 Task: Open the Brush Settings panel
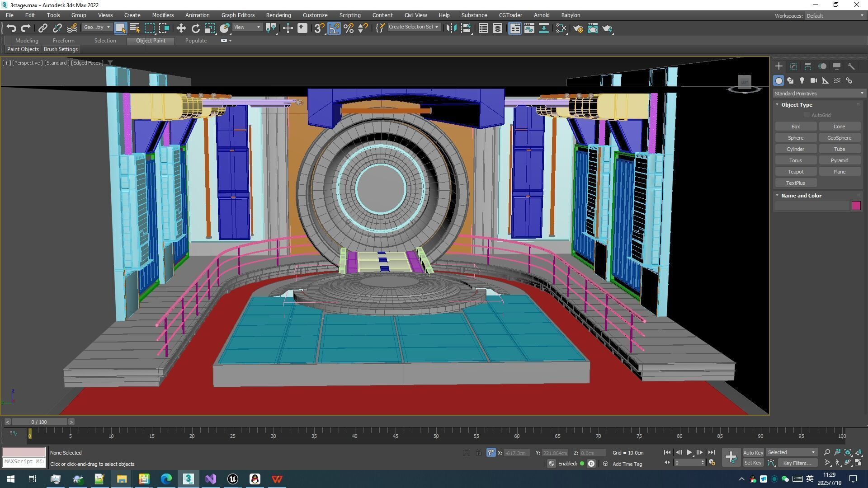point(61,49)
